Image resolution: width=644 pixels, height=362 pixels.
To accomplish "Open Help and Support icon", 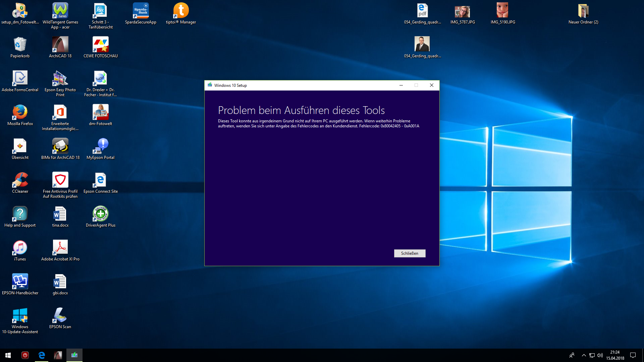I will point(20,217).
